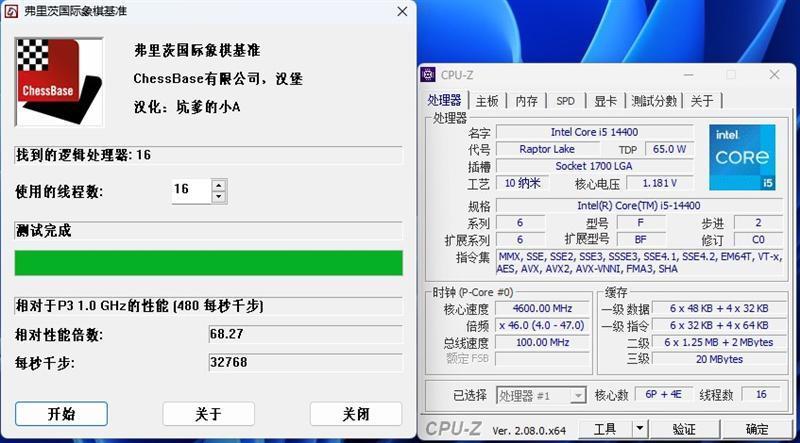Open the SPD tab in CPU-Z
Viewport: 800px width, 443px height.
(x=565, y=101)
